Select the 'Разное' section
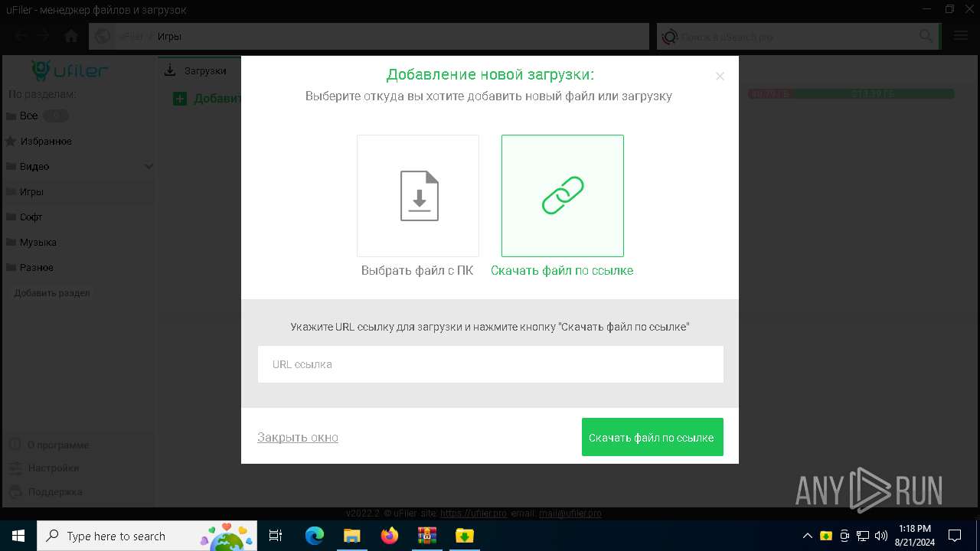This screenshot has width=980, height=551. click(x=36, y=267)
